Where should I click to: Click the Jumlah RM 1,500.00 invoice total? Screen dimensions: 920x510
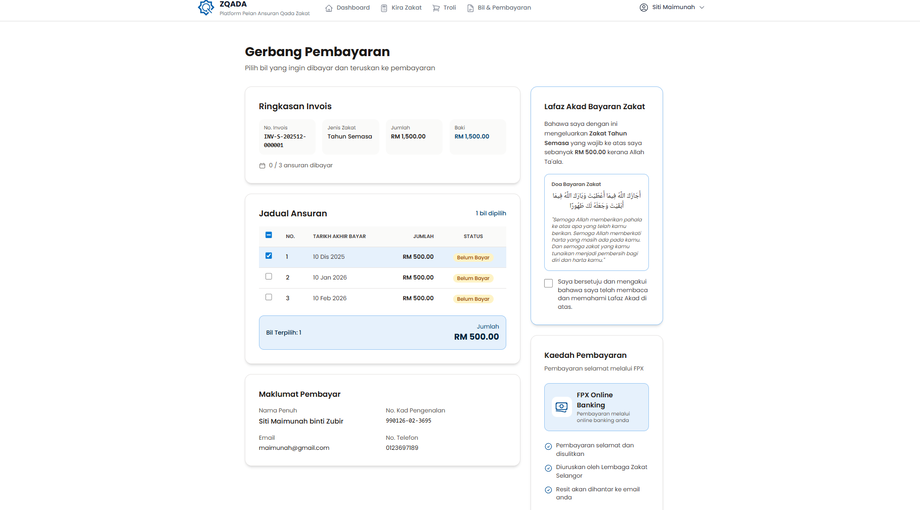(x=408, y=136)
